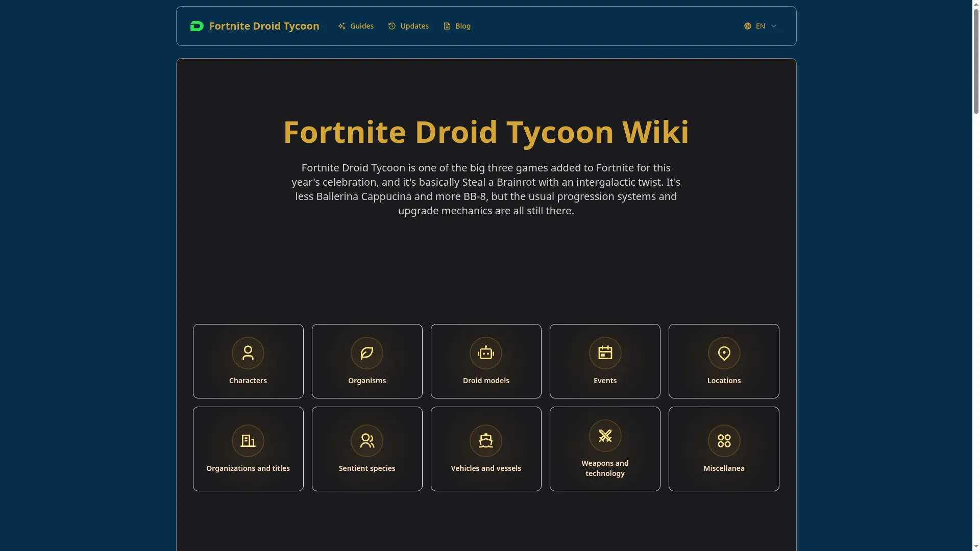Click the Droid models robot icon
Viewport: 980px width, 551px height.
[x=486, y=353]
